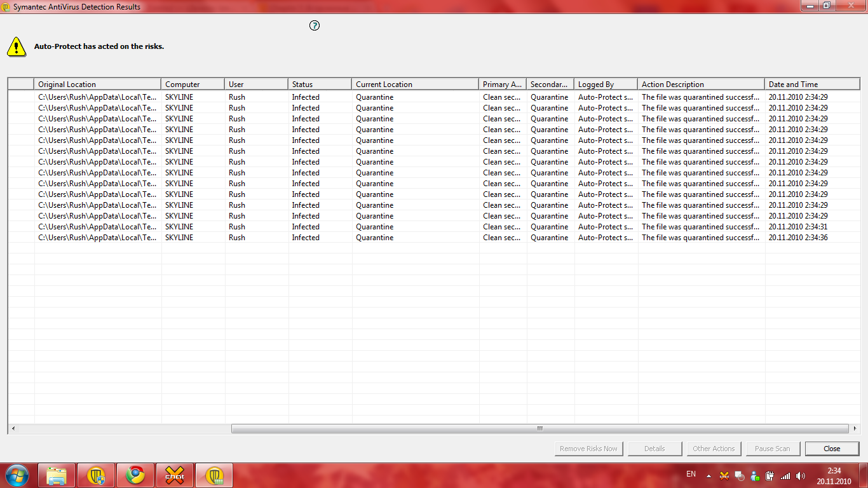Image resolution: width=868 pixels, height=488 pixels.
Task: Sort by the Secondary Action column header
Action: click(551, 84)
